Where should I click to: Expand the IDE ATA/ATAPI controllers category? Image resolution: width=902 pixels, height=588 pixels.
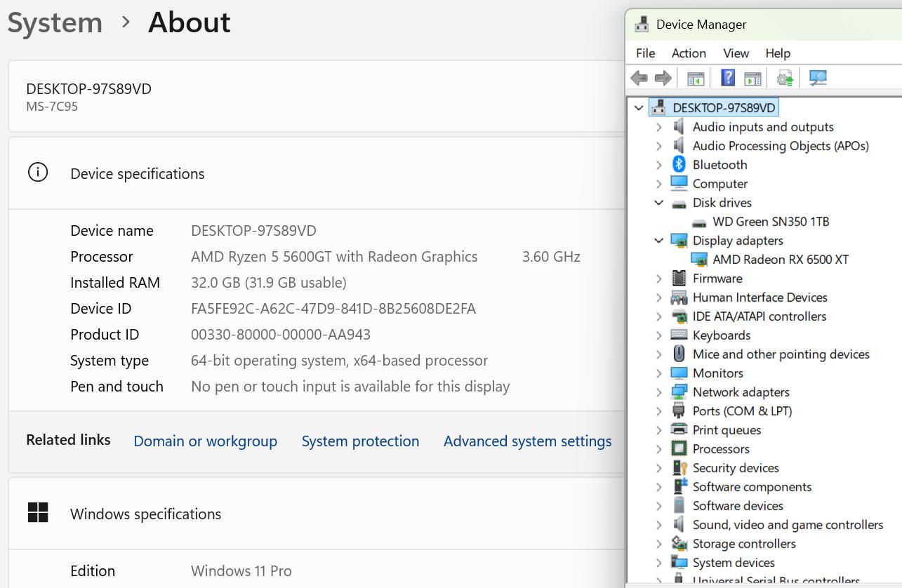pos(658,316)
